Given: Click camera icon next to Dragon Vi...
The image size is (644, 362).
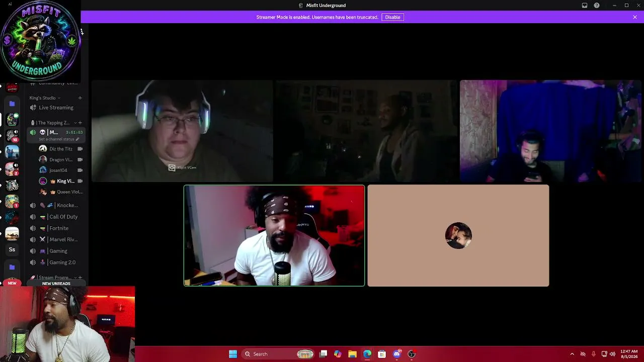Looking at the screenshot, I should click(x=80, y=160).
